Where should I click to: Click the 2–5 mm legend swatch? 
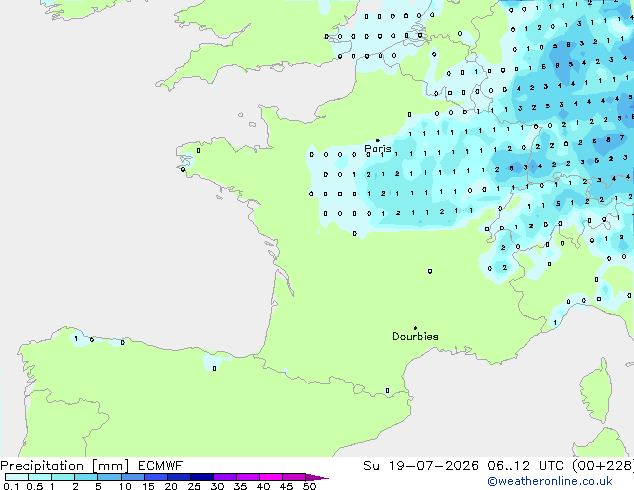click(x=86, y=477)
